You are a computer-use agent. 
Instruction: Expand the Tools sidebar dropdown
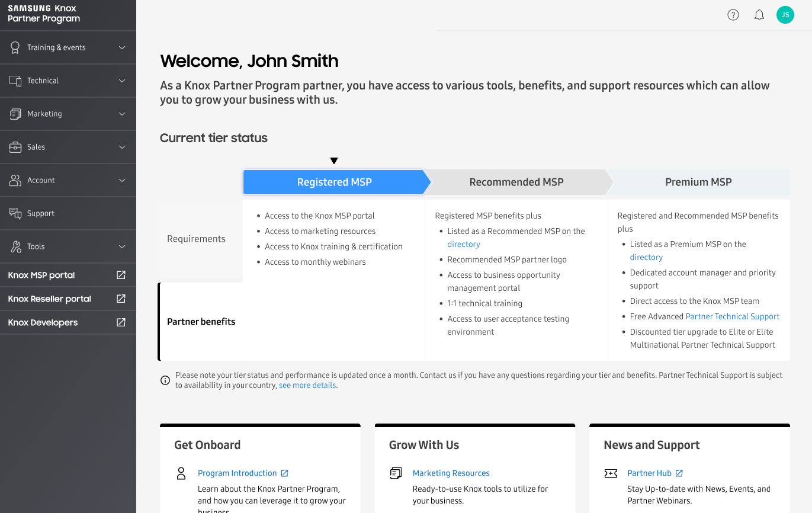(122, 246)
